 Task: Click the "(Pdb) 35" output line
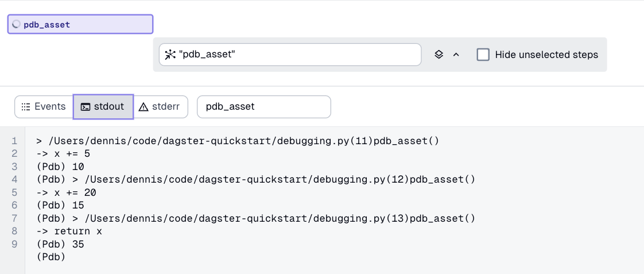point(60,244)
